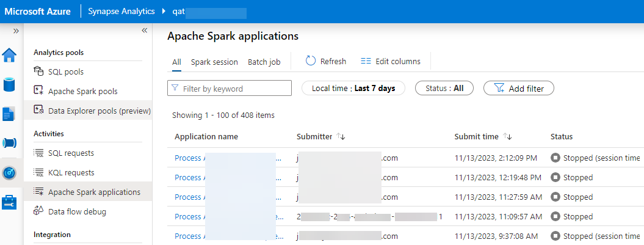The image size is (644, 245).
Task: Open KQL requests activity
Action: 71,173
